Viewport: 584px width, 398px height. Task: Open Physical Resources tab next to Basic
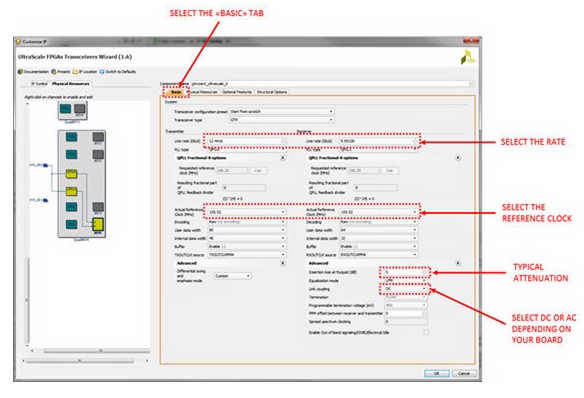coord(203,92)
